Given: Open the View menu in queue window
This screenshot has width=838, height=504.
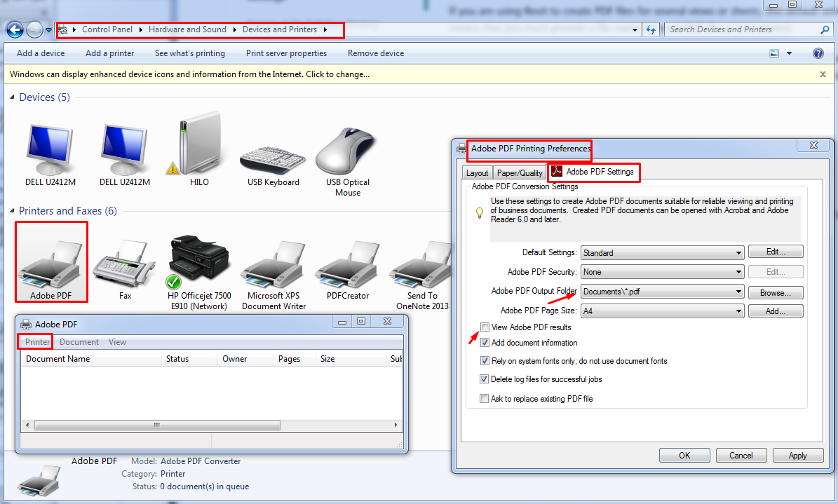Looking at the screenshot, I should point(117,342).
